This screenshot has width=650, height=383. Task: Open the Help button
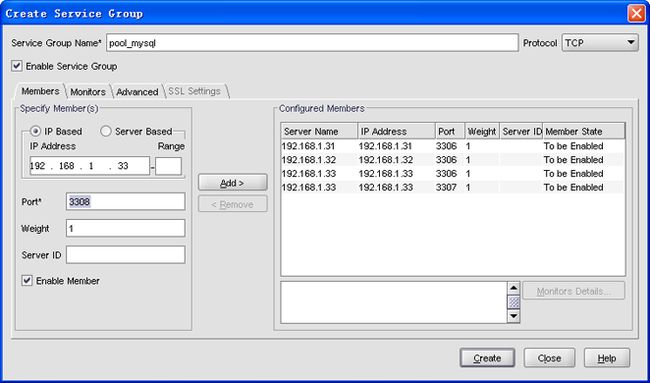pos(607,358)
